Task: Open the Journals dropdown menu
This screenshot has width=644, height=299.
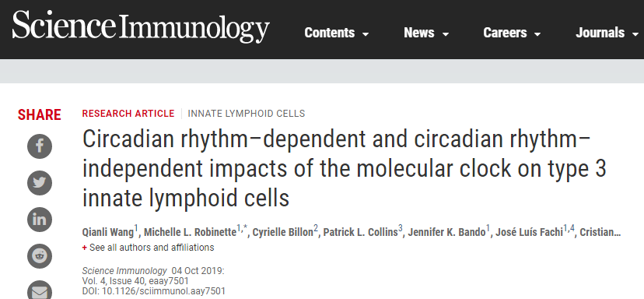Action: coord(607,33)
